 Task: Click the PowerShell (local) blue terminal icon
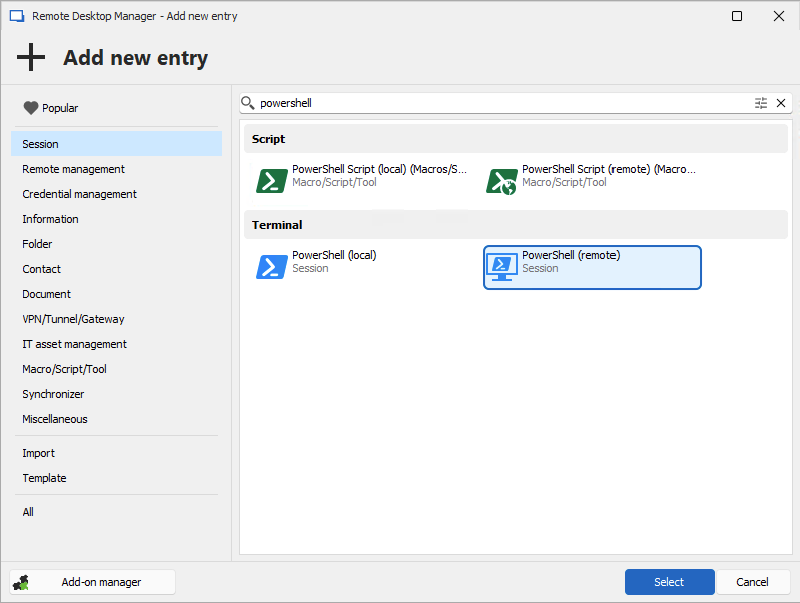[x=271, y=267]
